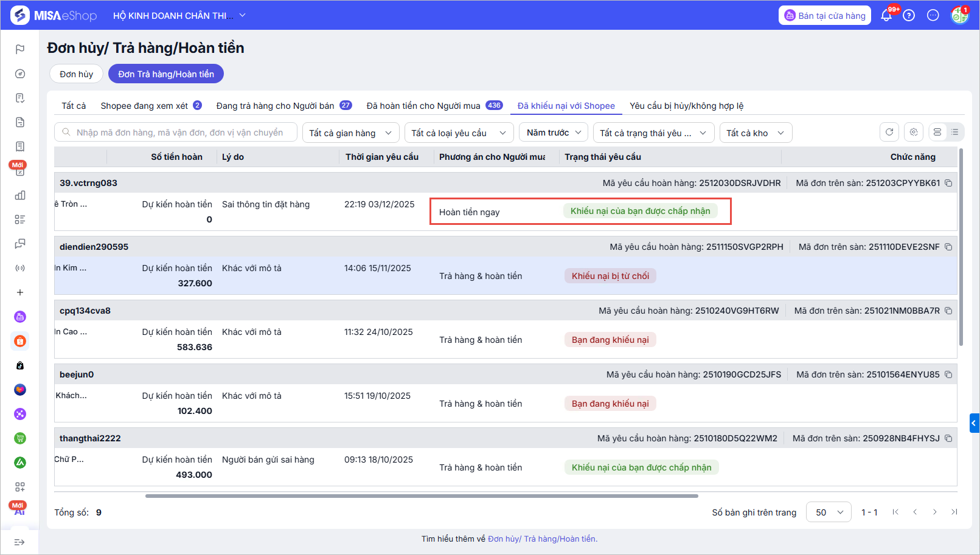Open the Năm trước time filter

click(554, 133)
